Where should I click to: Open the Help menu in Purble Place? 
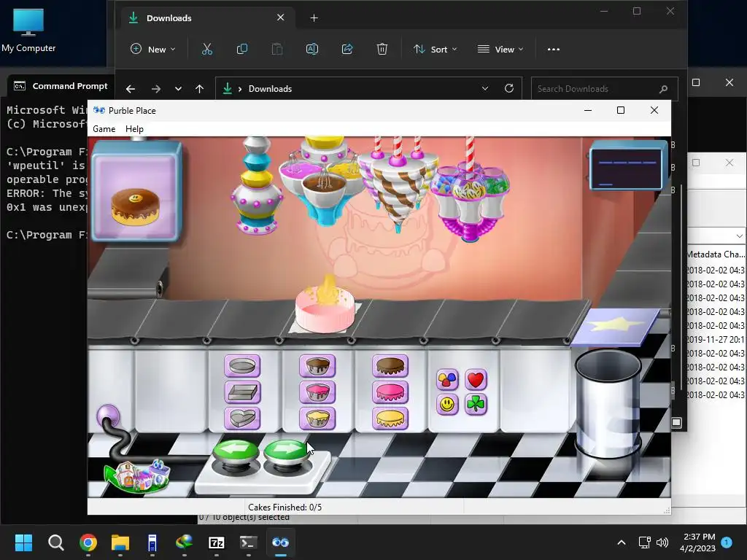134,129
